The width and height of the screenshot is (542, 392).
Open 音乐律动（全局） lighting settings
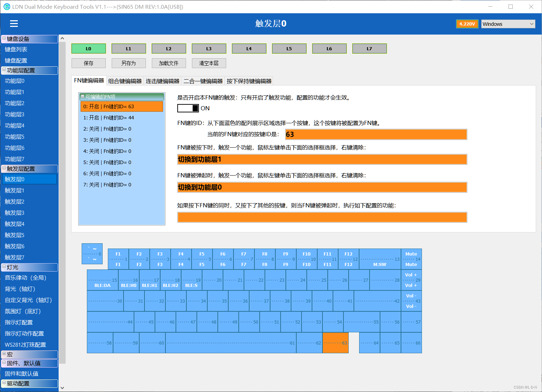tap(29, 278)
